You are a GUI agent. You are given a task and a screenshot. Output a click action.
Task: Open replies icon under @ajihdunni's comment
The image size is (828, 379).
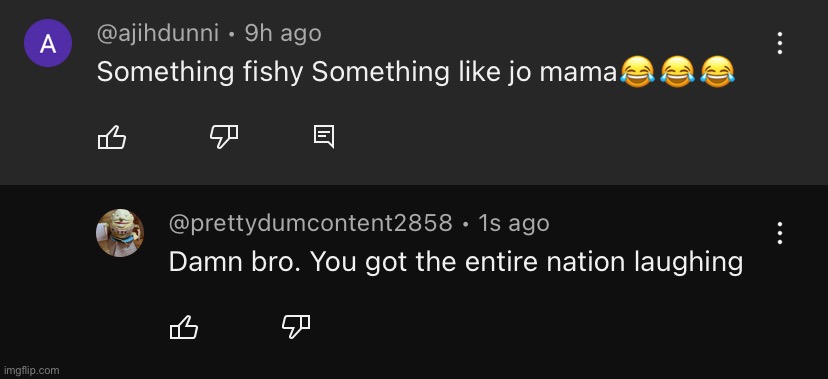pos(324,137)
